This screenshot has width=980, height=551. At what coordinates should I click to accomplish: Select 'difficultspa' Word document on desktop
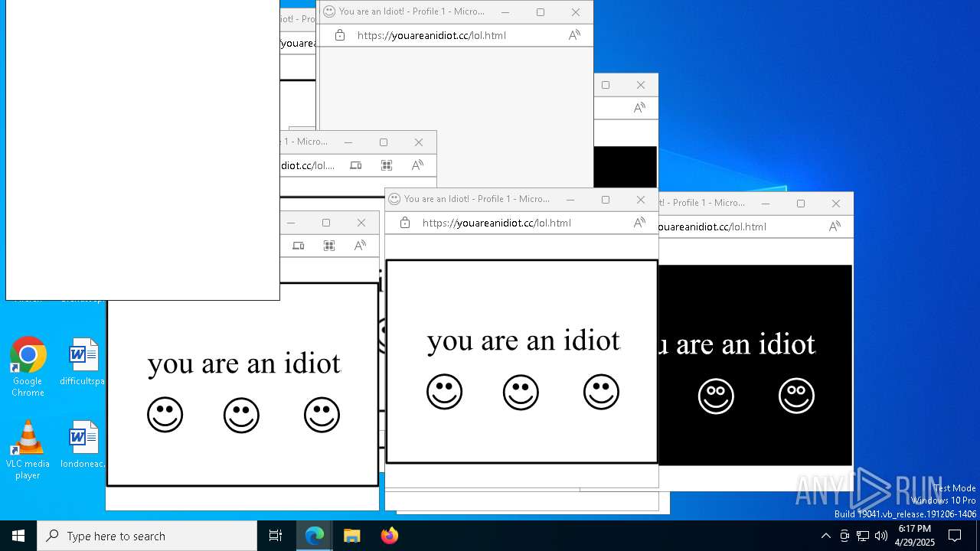[x=83, y=363]
